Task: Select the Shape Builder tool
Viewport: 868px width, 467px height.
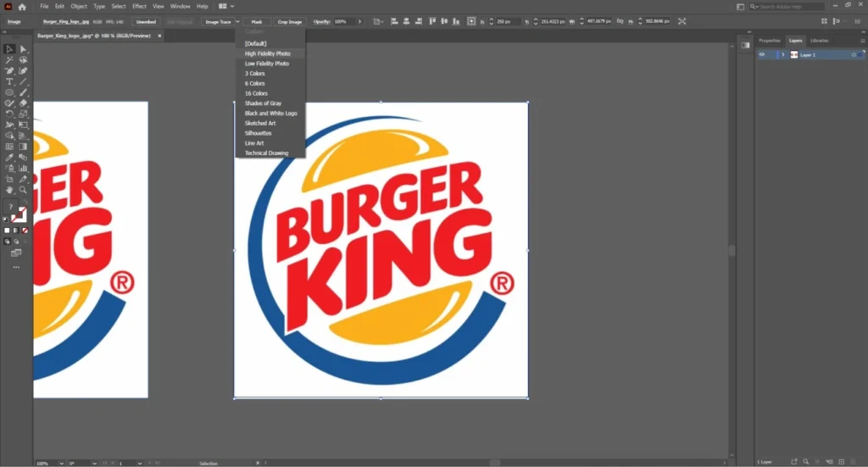Action: (x=9, y=136)
